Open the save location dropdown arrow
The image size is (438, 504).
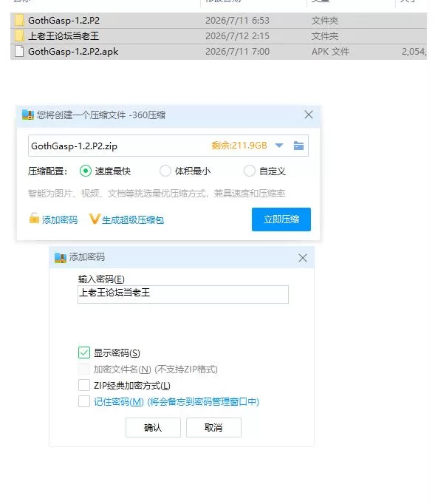279,146
